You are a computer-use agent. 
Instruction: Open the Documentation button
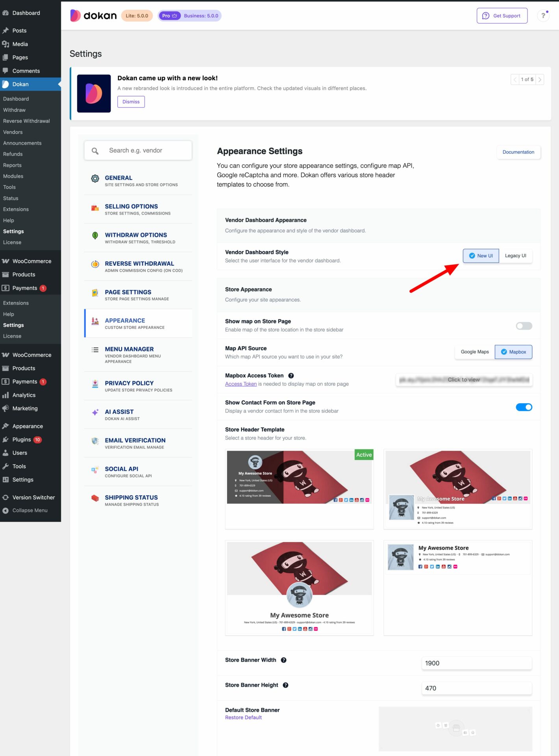point(518,152)
